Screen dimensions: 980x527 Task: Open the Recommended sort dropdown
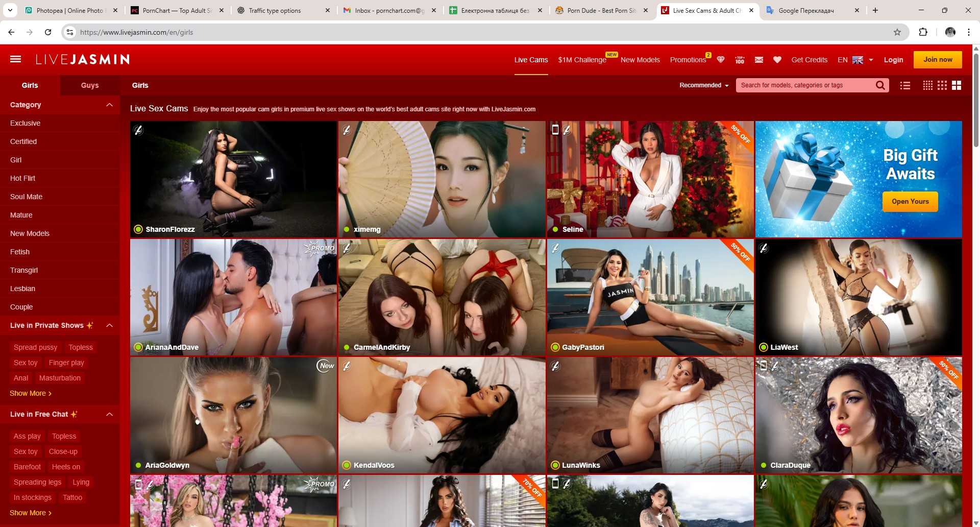pos(703,85)
